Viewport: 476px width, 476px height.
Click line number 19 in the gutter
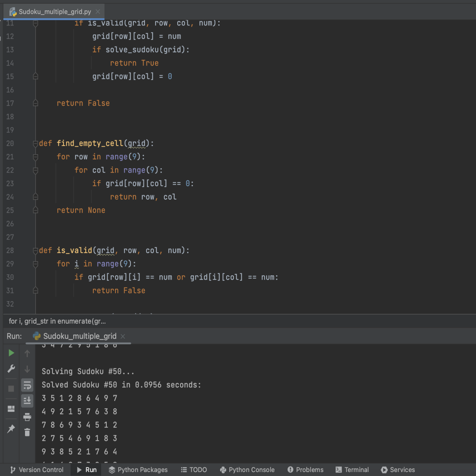10,130
